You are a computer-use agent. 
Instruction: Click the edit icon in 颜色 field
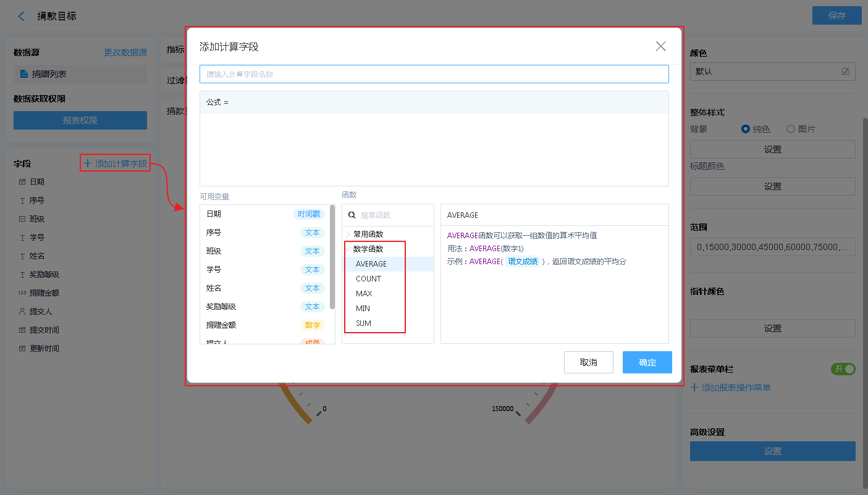coord(845,72)
